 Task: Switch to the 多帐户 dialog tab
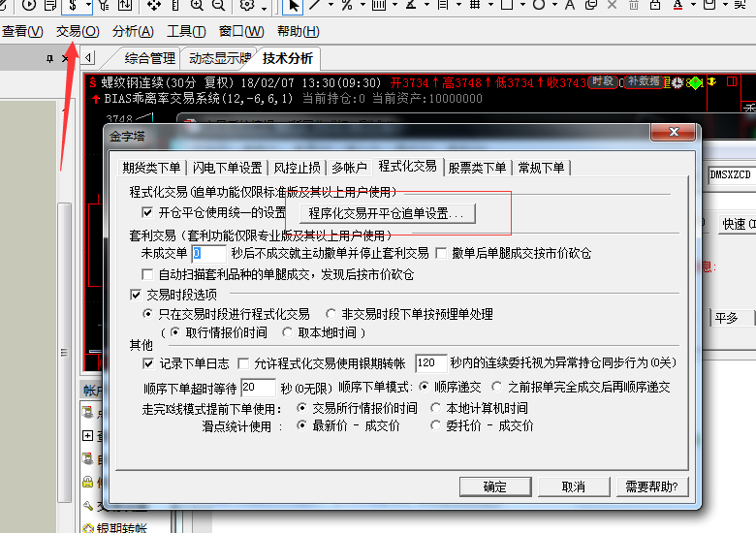tap(350, 168)
